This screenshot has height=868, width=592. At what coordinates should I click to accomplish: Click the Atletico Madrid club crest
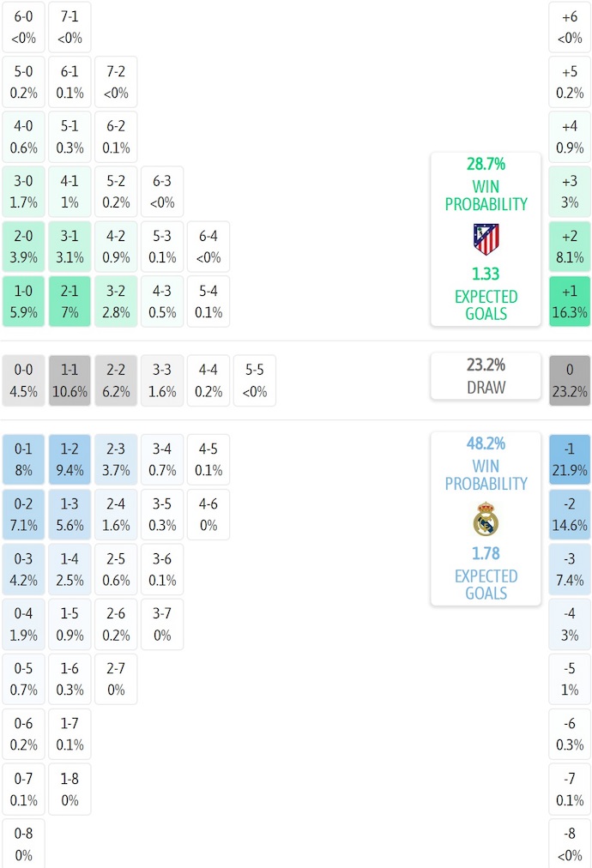coord(486,239)
